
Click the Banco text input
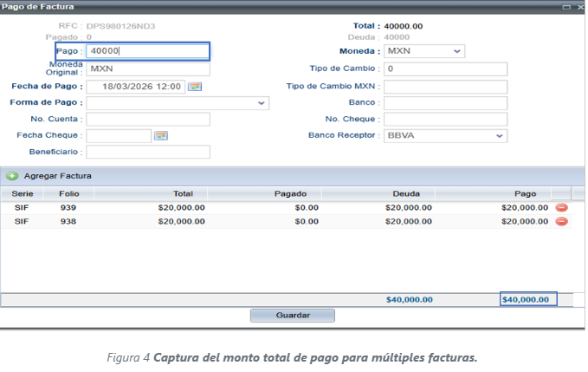coord(444,103)
